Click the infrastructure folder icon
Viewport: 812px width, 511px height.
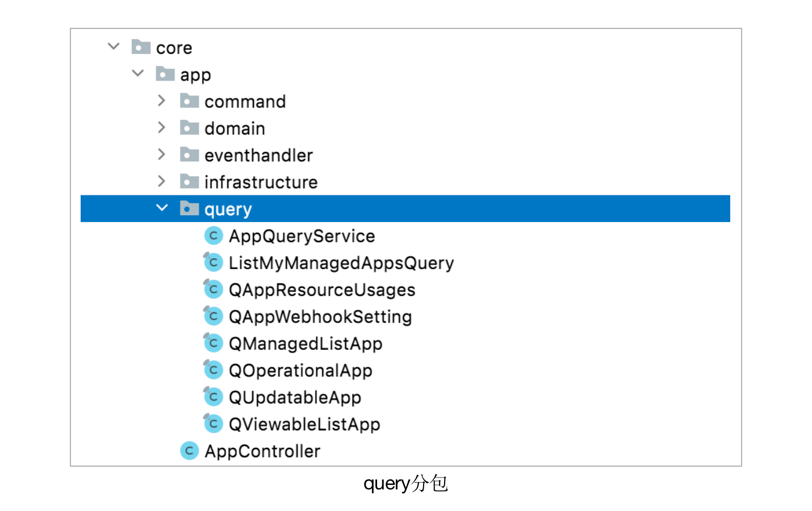click(x=189, y=181)
